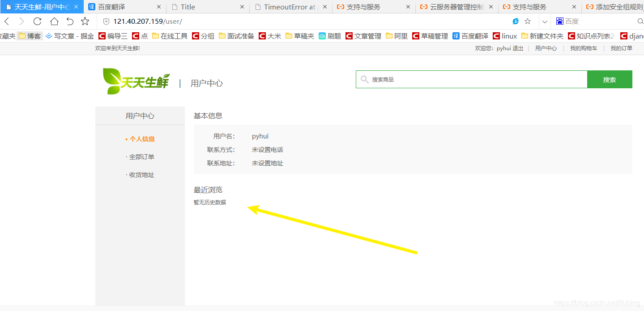Reload the page with the refresh icon

pyautogui.click(x=37, y=22)
